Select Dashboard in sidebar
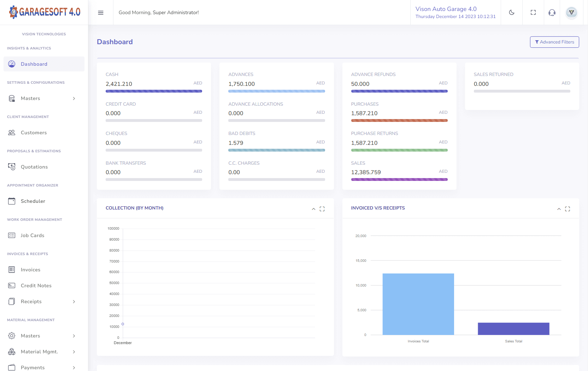The height and width of the screenshot is (371, 588). [x=34, y=64]
